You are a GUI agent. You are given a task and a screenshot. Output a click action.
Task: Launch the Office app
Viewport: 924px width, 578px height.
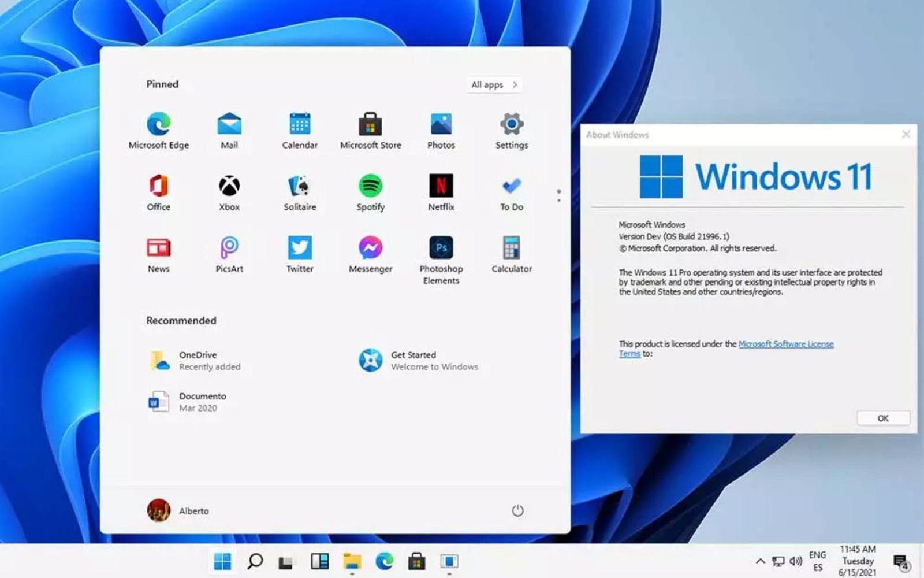point(158,193)
